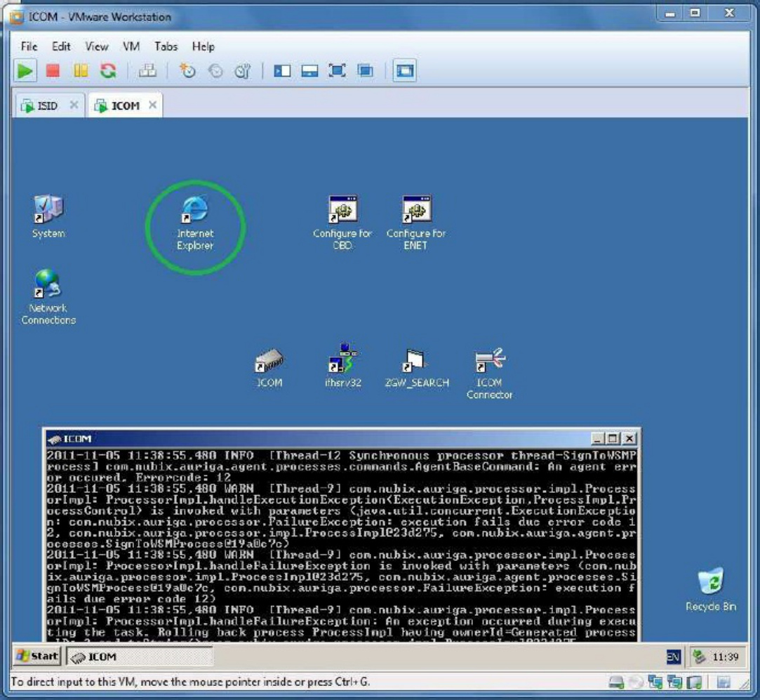The width and height of the screenshot is (760, 700).
Task: Open the Help menu
Action: click(x=203, y=46)
